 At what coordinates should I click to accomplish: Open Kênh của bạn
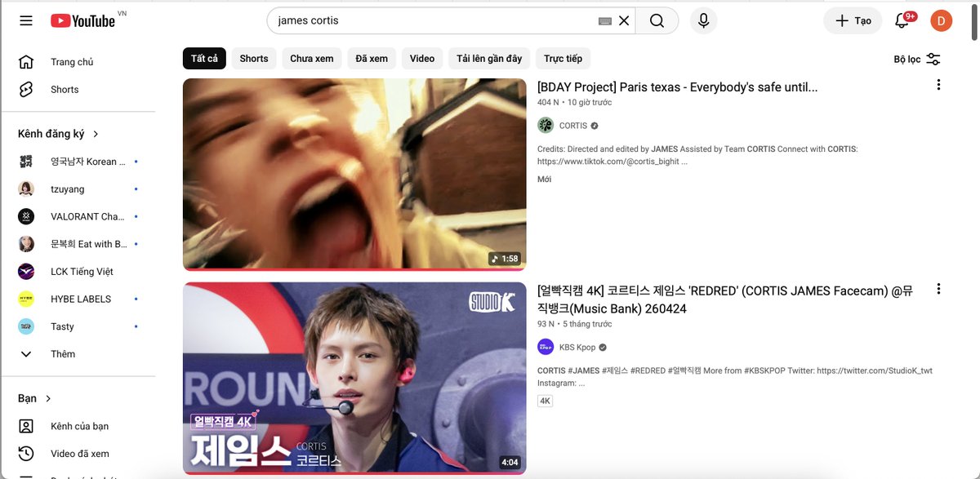78,426
